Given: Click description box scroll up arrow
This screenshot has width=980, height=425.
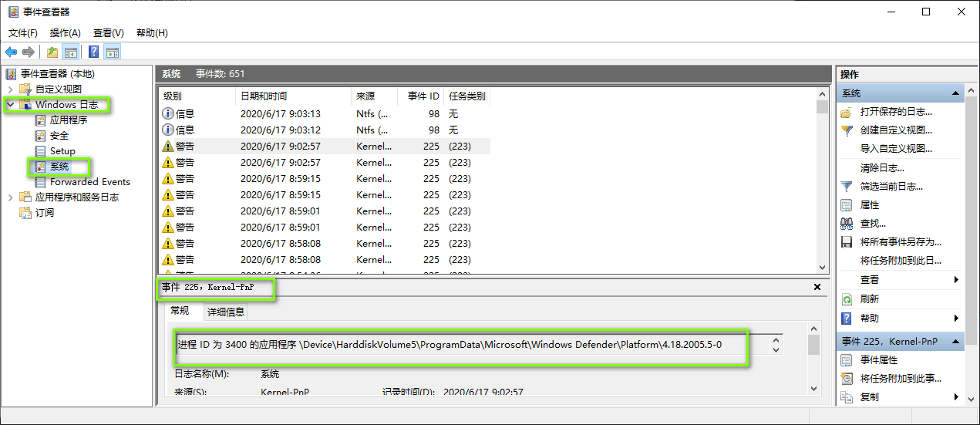Looking at the screenshot, I should click(776, 339).
